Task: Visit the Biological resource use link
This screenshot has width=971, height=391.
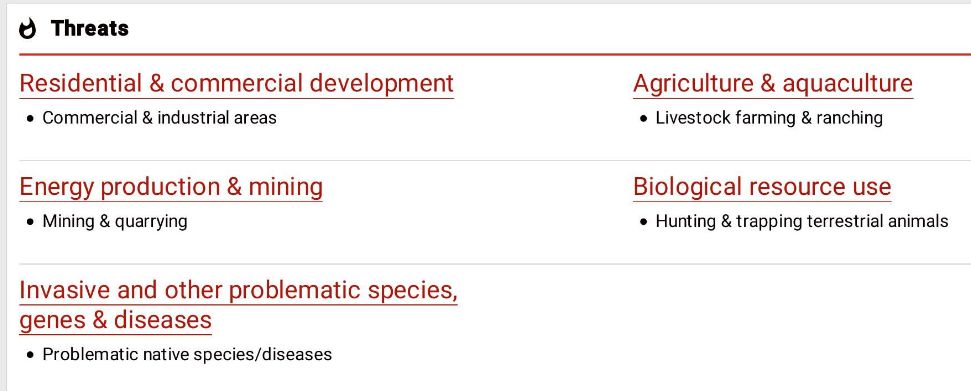Action: (762, 187)
